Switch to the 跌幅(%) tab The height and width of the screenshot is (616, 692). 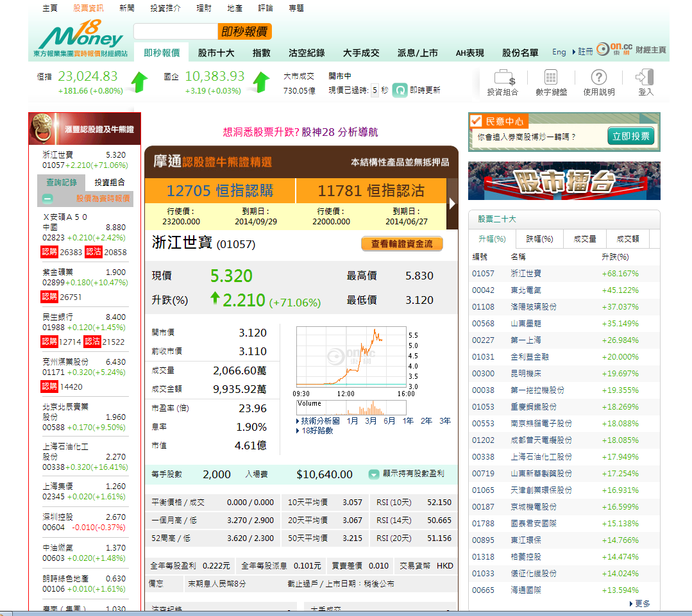tap(539, 239)
